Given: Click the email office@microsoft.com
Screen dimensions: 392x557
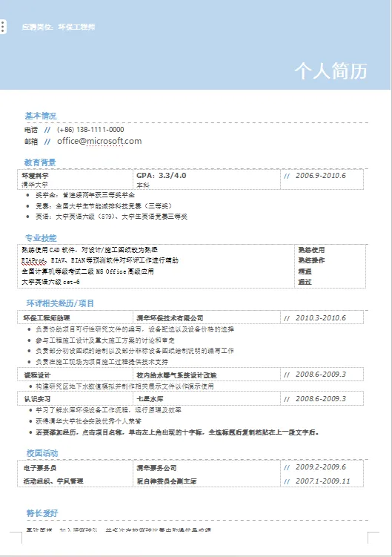Looking at the screenshot, I should [99, 141].
